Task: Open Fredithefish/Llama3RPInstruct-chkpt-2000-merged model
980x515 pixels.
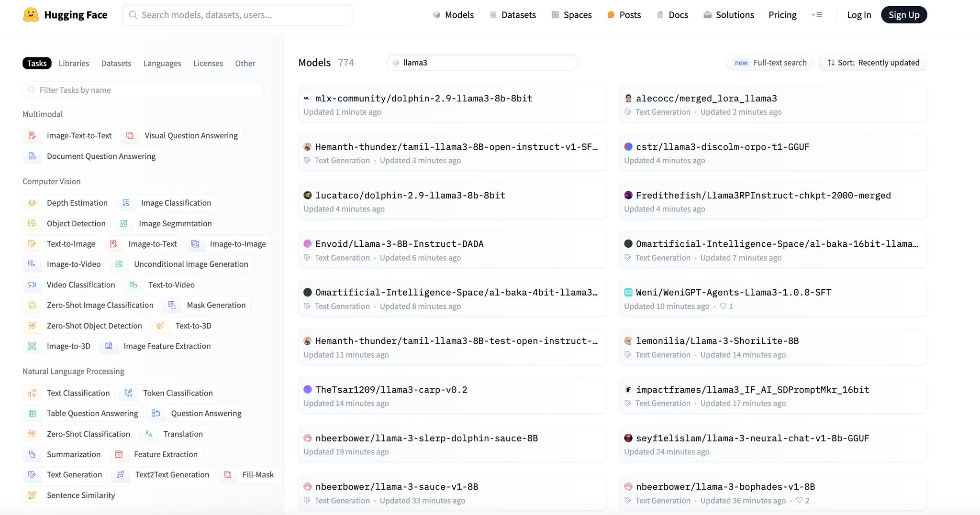Action: click(773, 201)
